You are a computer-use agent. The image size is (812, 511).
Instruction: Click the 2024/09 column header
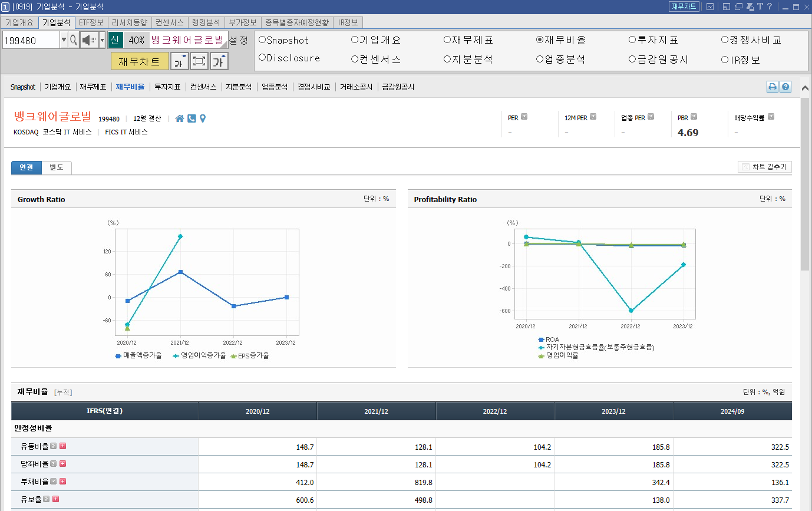pos(732,411)
